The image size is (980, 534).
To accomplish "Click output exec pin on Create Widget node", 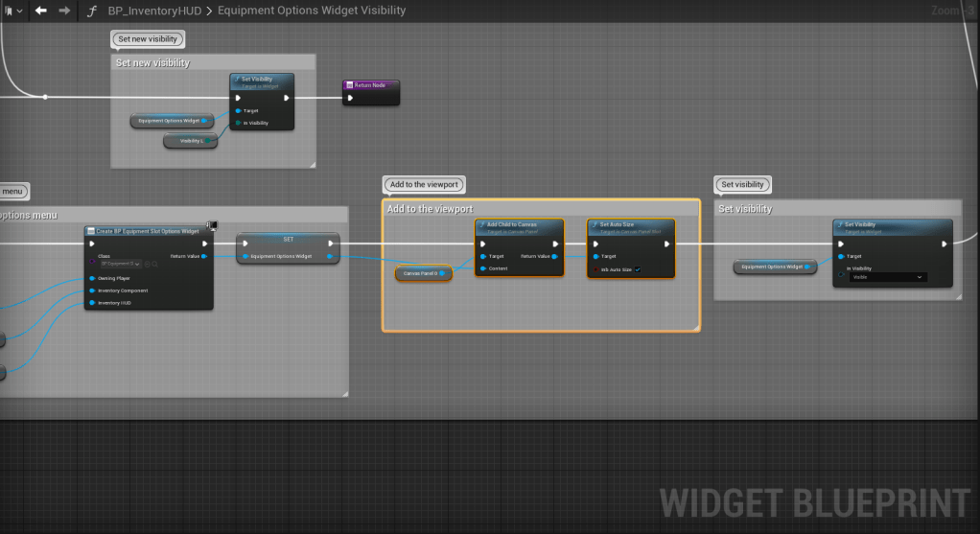I will click(204, 244).
